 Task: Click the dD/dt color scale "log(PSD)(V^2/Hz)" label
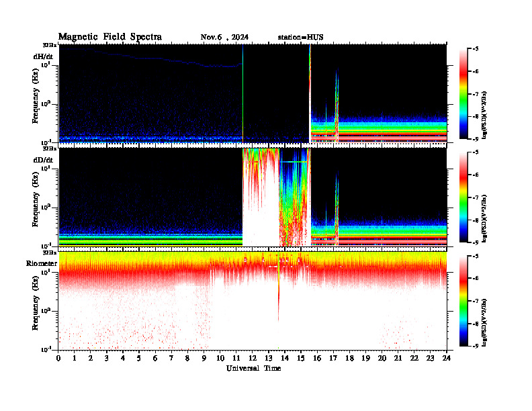484,218
